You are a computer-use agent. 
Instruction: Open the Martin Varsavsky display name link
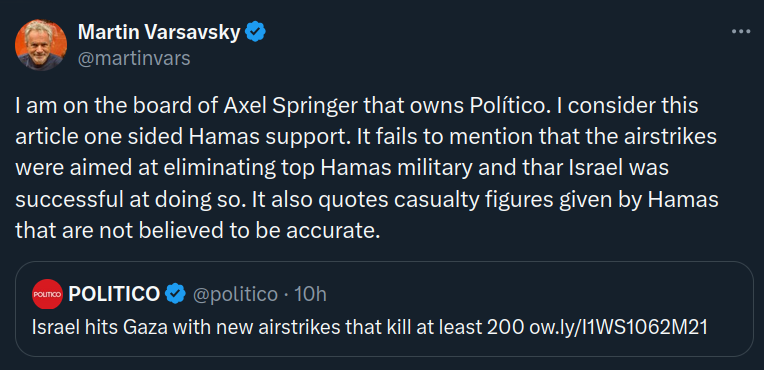tap(159, 32)
